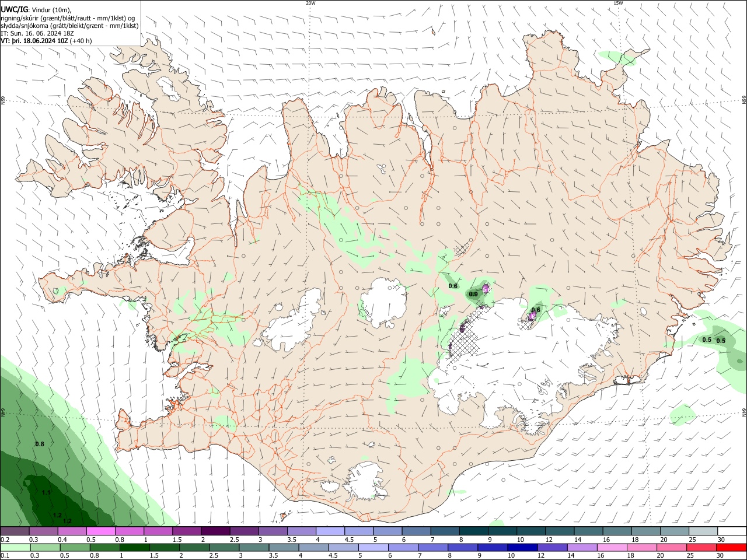
Task: Click the 15W longitude label at the top
Action: click(x=618, y=3)
